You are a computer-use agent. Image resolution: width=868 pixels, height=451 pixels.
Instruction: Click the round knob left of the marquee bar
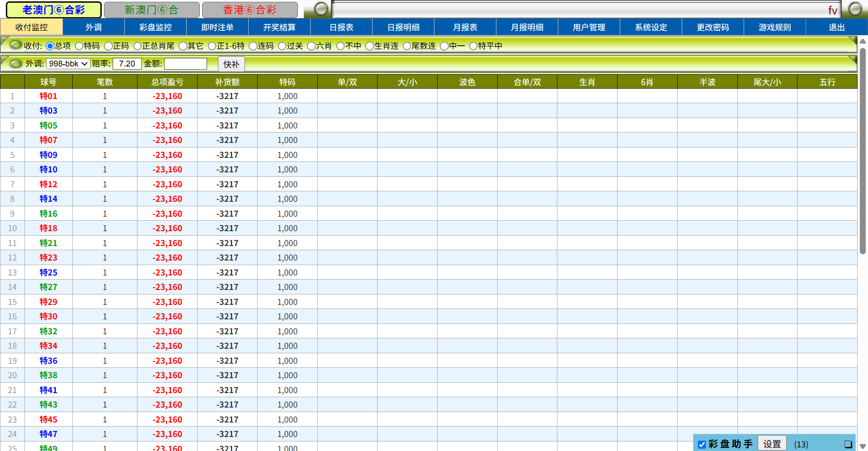(x=321, y=9)
